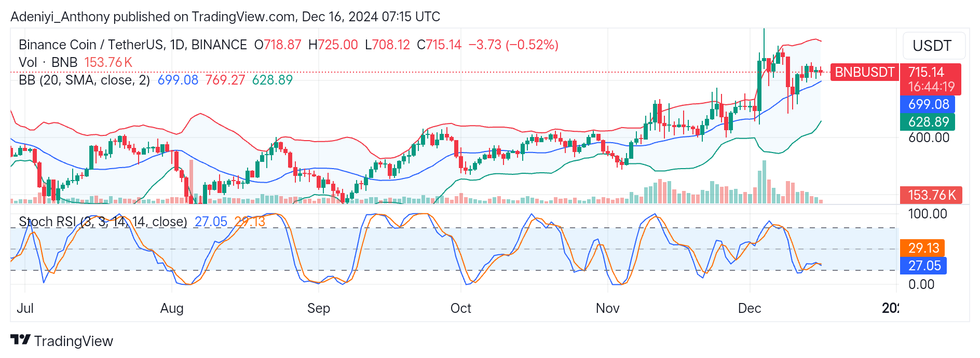Image resolution: width=980 pixels, height=358 pixels.
Task: Click the 100.00 Stoch RSI scale label
Action: pyautogui.click(x=928, y=214)
